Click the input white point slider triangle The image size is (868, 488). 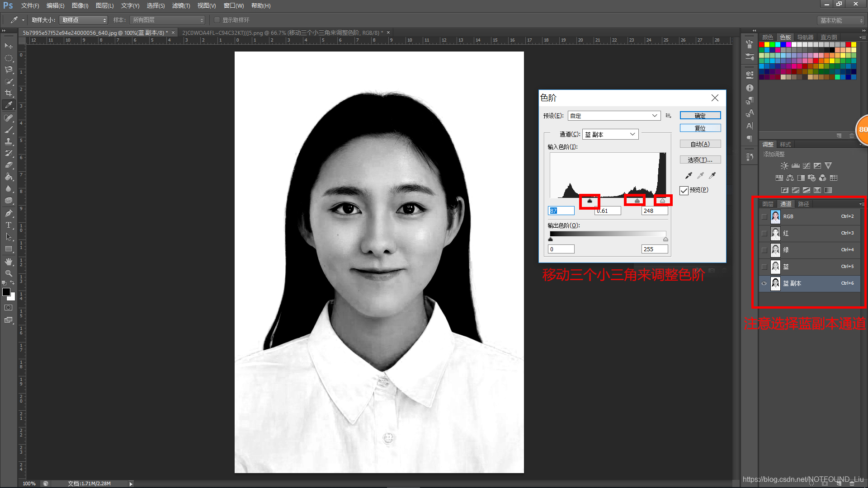tap(663, 201)
